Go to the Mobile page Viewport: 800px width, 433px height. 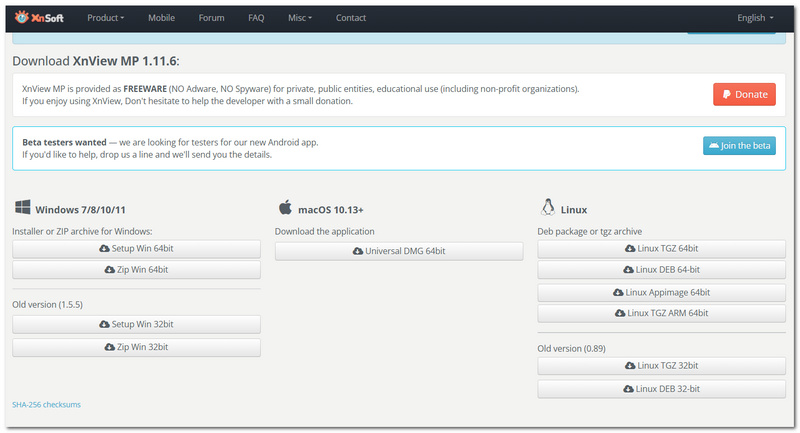click(161, 18)
